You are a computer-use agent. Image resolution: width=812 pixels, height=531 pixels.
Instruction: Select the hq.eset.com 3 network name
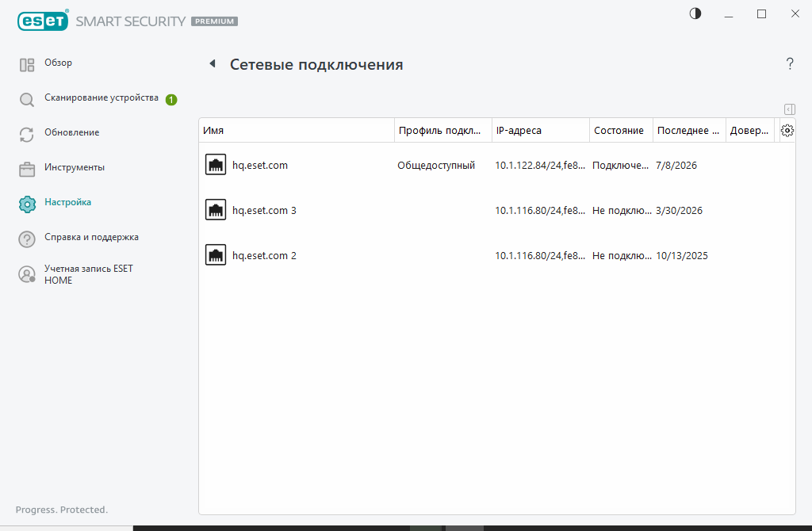click(264, 210)
